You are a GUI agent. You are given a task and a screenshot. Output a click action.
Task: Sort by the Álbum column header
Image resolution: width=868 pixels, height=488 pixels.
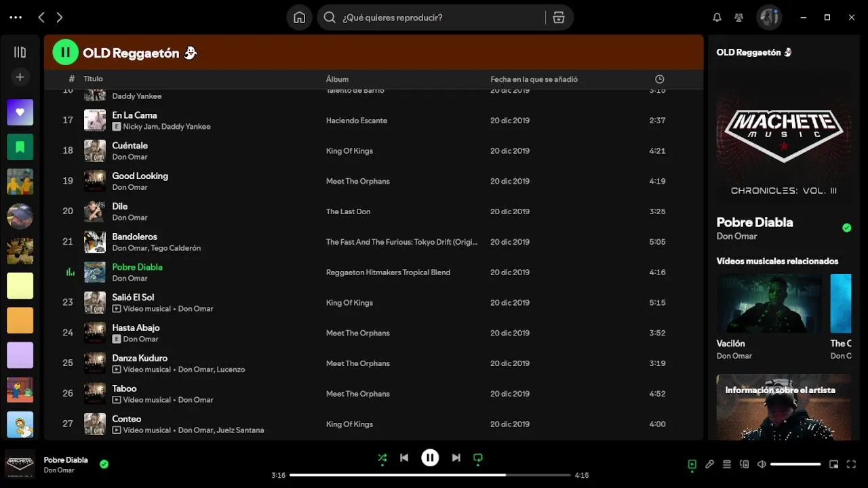337,79
